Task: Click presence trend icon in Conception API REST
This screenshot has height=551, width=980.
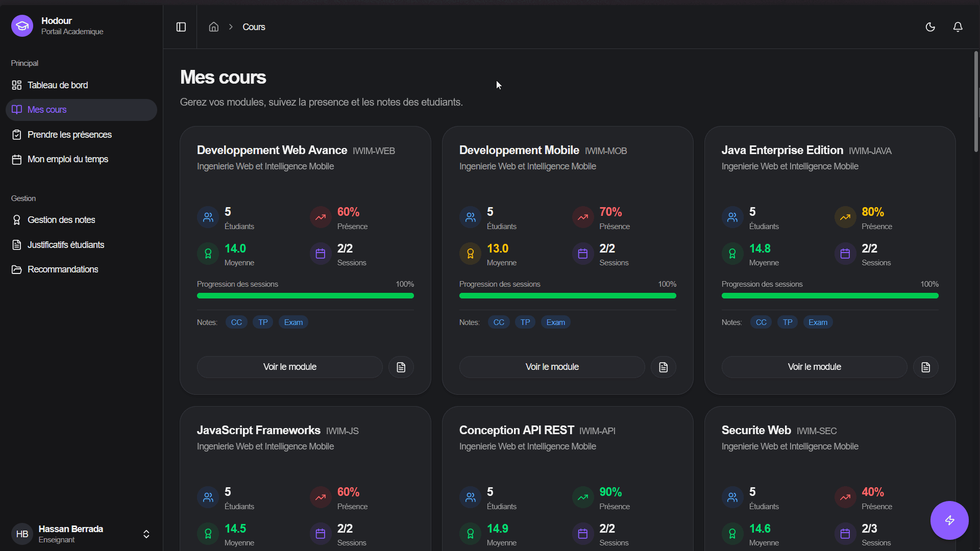Action: tap(583, 497)
